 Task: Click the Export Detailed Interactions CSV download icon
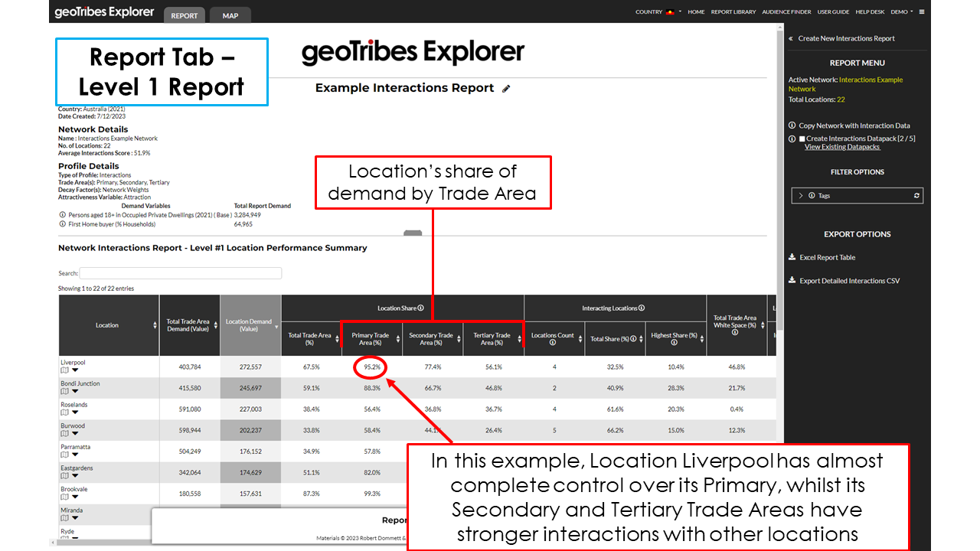tap(792, 281)
